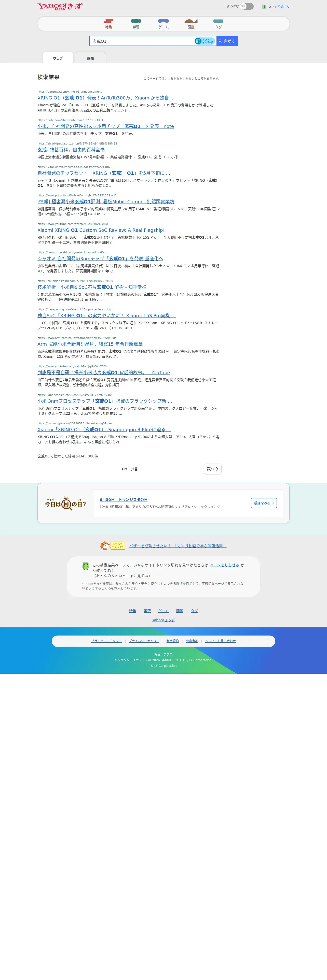Click the 1ページ目 page indicator
The height and width of the screenshot is (980, 327).
point(129,469)
